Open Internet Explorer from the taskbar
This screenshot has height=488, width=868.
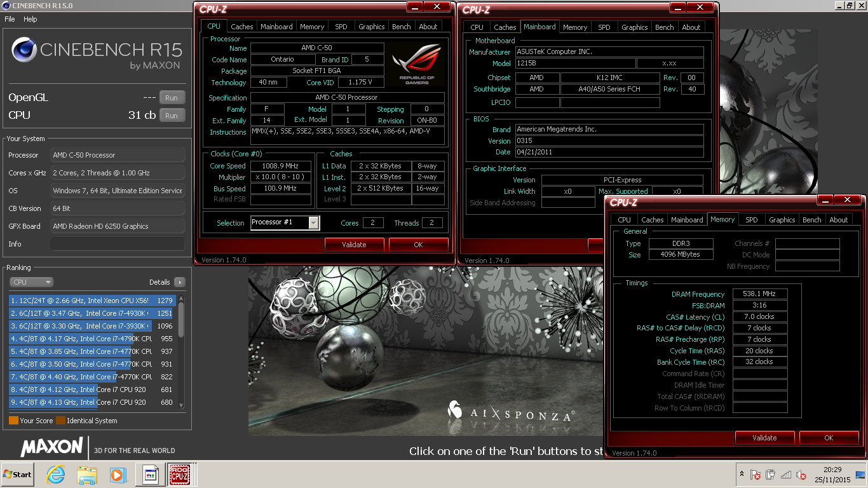56,475
